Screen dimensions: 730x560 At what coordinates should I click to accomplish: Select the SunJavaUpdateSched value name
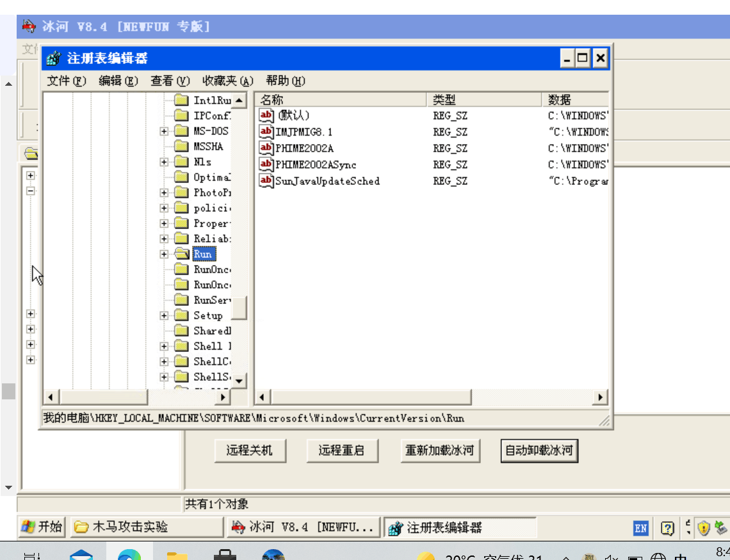pyautogui.click(x=327, y=181)
